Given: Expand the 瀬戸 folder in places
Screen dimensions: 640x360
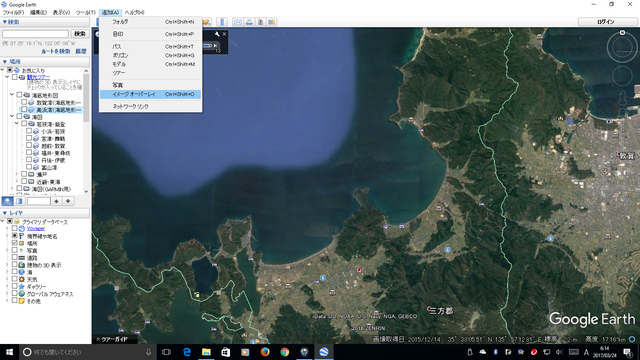Looking at the screenshot, I should [x=17, y=174].
